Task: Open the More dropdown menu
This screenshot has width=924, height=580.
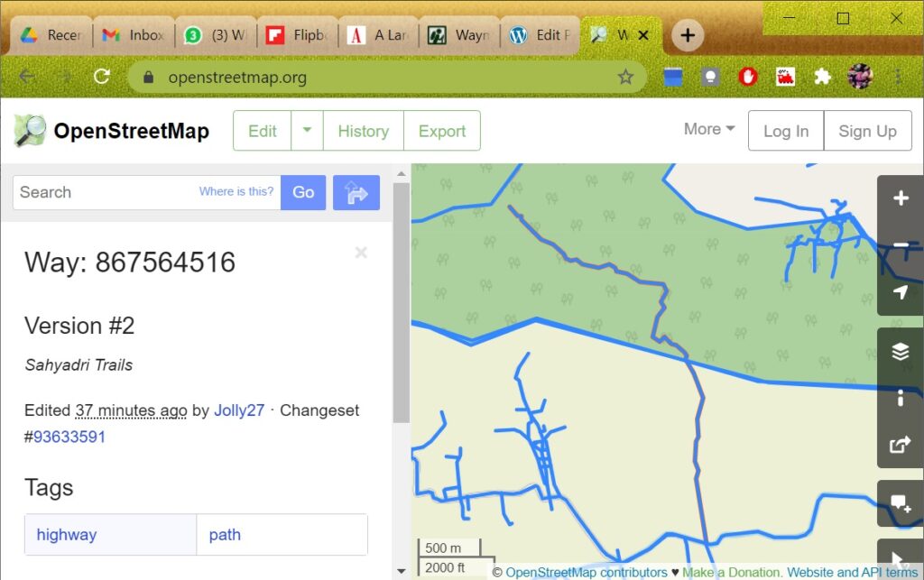Action: pyautogui.click(x=709, y=129)
